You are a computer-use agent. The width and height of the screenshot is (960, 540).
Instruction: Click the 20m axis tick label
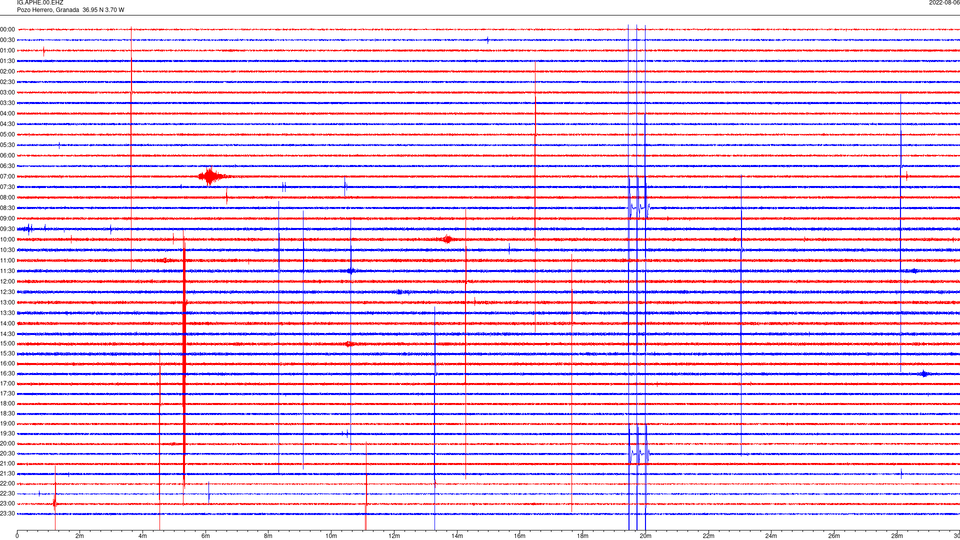coord(645,536)
